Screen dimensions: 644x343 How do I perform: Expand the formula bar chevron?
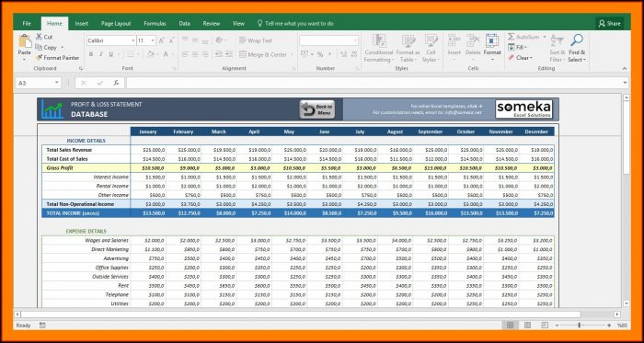pyautogui.click(x=625, y=83)
